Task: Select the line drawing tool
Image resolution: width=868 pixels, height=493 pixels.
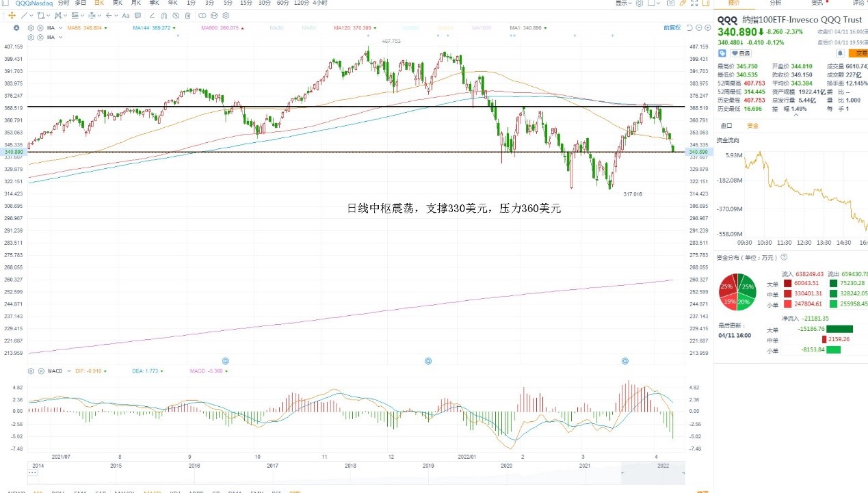Action: coord(25,16)
